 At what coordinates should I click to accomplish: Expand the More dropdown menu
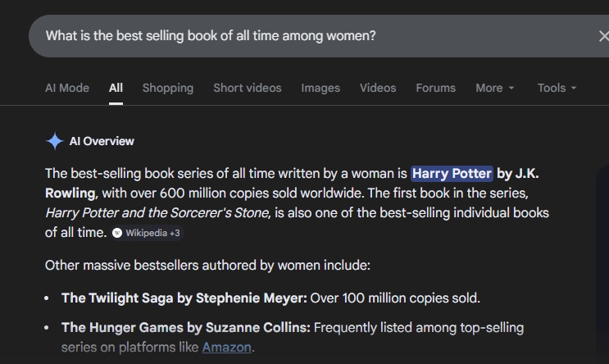point(495,88)
